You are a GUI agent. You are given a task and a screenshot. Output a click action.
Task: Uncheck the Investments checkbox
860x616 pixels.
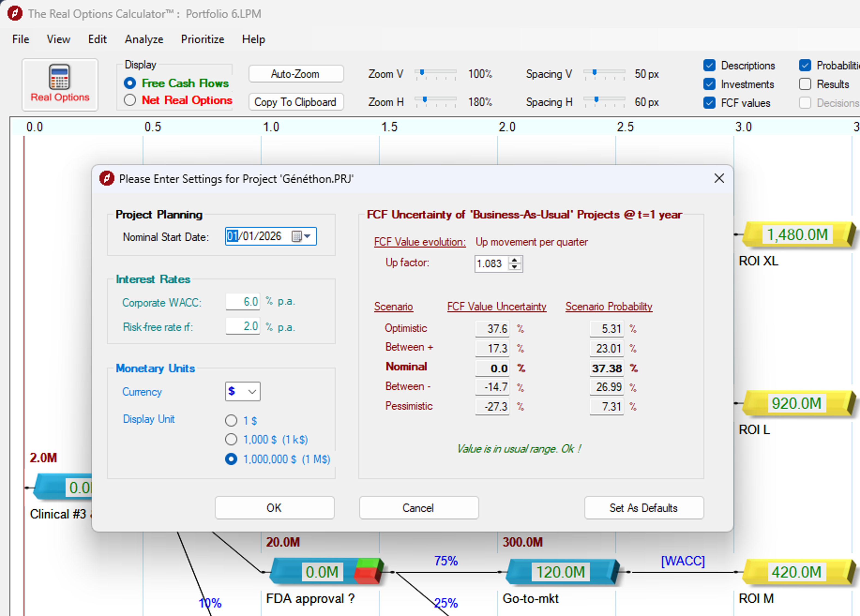click(709, 84)
